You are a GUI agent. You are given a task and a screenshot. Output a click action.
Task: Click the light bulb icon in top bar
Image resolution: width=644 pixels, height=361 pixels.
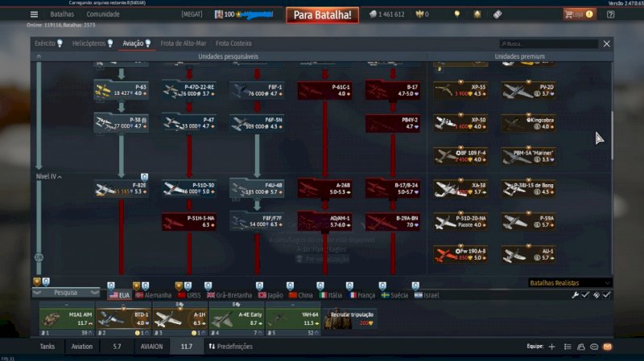(456, 14)
